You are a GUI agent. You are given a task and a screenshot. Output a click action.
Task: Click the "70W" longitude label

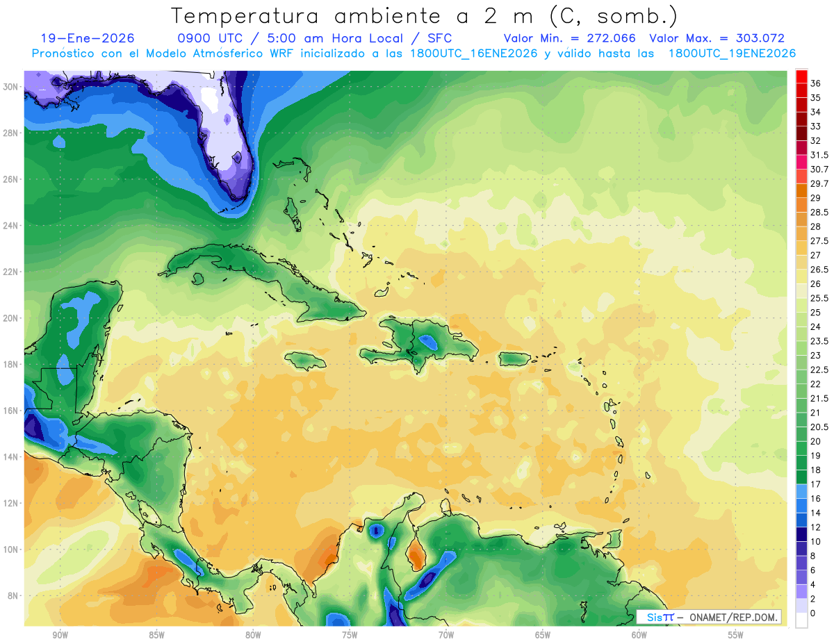tap(446, 635)
